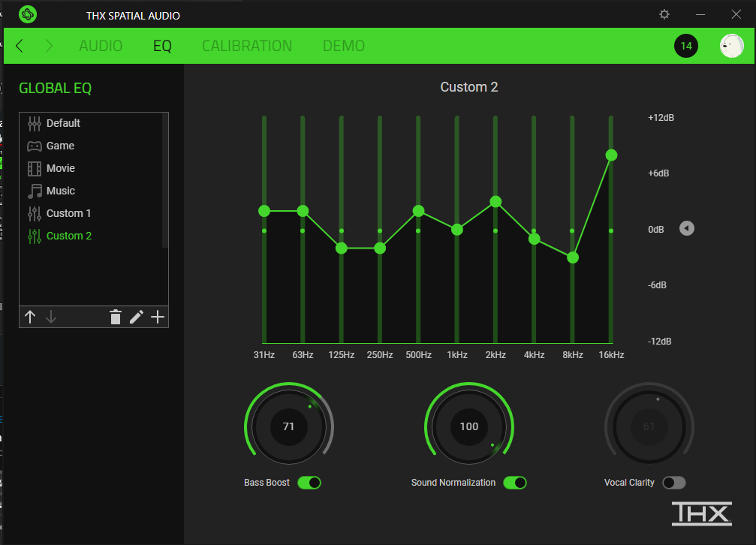Move preset up with up arrow
Screen dimensions: 756x545
(x=30, y=317)
